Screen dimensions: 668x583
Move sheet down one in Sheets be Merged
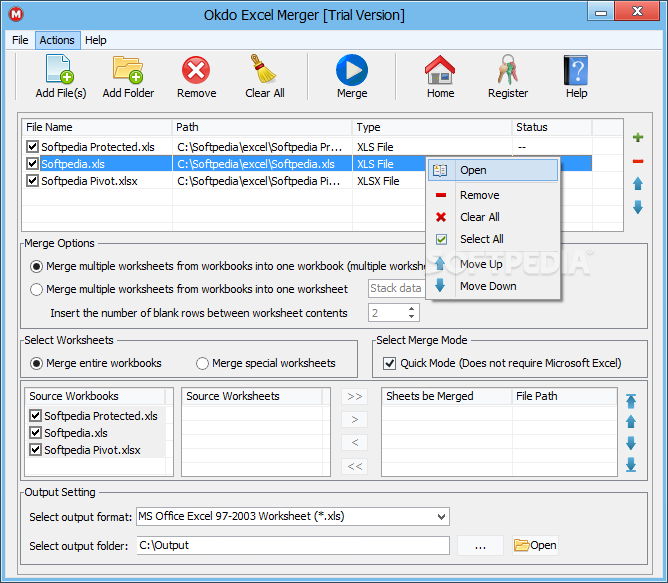pyautogui.click(x=631, y=443)
